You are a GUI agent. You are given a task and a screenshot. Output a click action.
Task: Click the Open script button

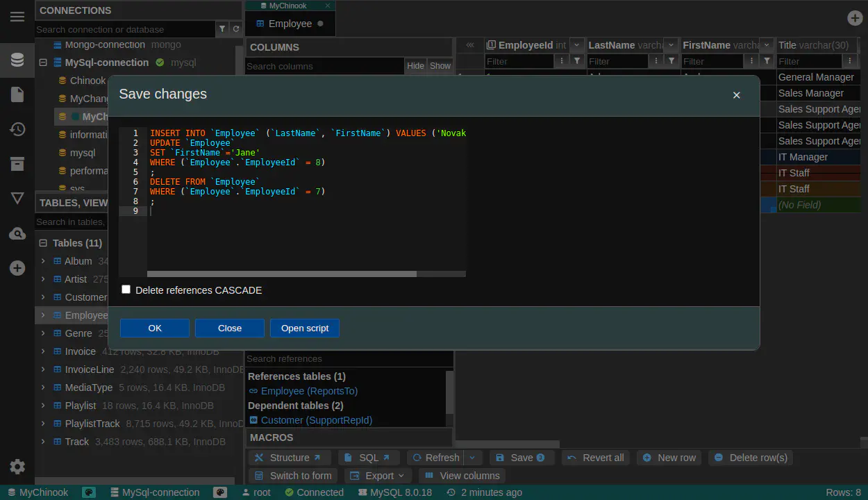(x=305, y=328)
